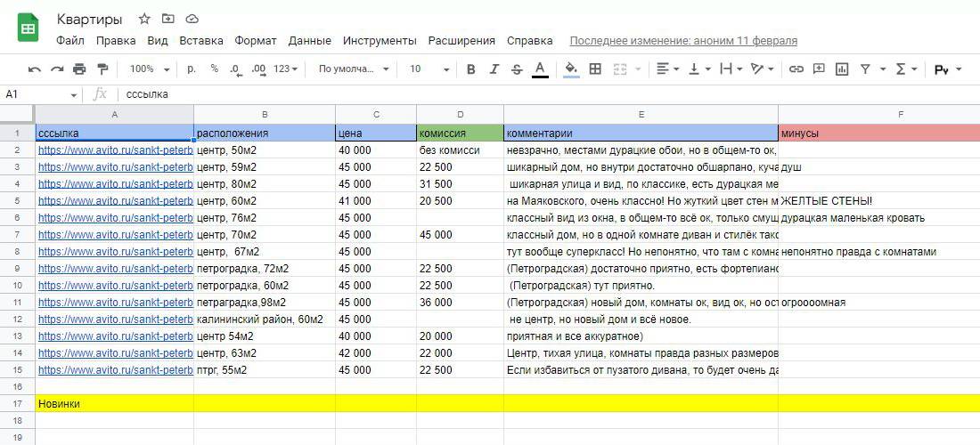
Task: Check the cloud save status icon
Action: (192, 20)
